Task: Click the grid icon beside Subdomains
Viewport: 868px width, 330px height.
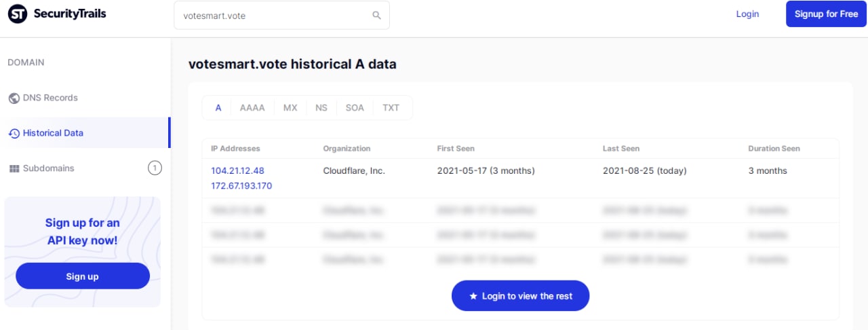Action: (x=14, y=168)
